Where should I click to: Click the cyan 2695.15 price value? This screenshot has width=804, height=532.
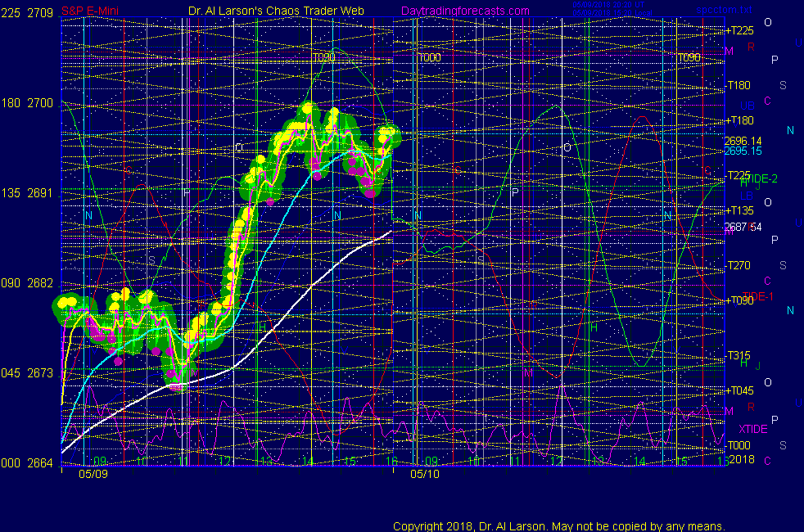coord(743,151)
